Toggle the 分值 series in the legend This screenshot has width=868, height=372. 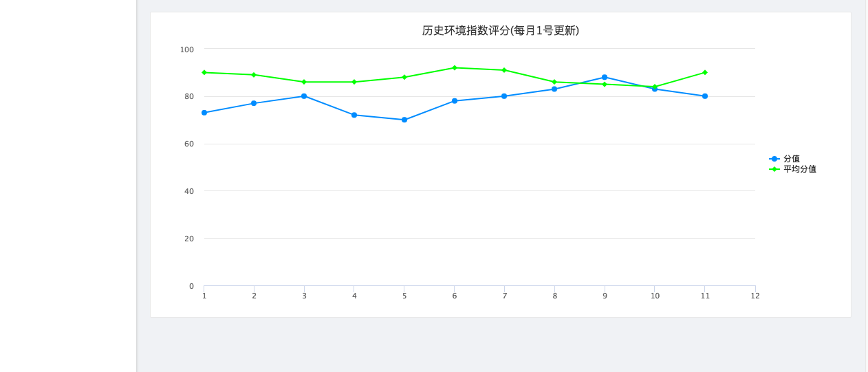click(791, 159)
